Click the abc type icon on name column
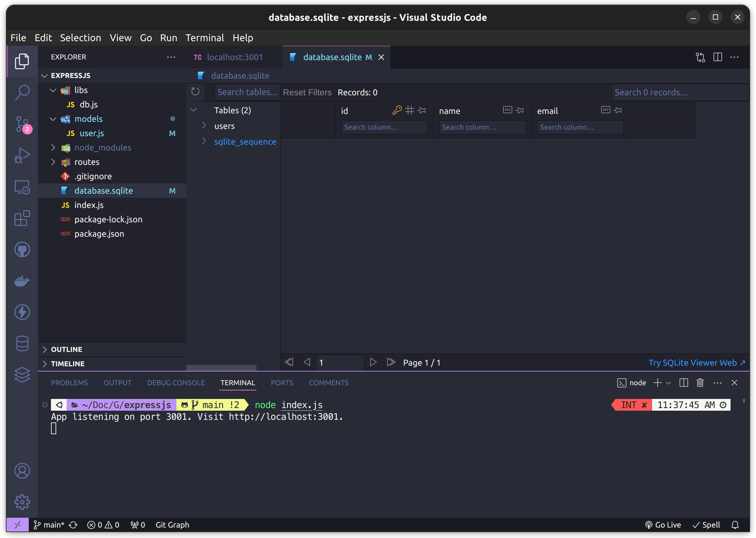Viewport: 756px width, 538px height. pos(508,110)
